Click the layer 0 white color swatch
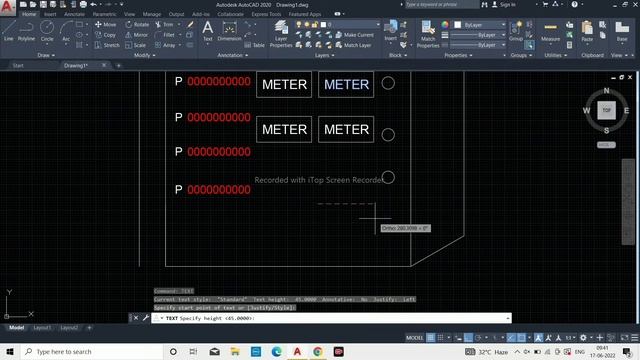Screen dimensions: 640x360 (323, 24)
